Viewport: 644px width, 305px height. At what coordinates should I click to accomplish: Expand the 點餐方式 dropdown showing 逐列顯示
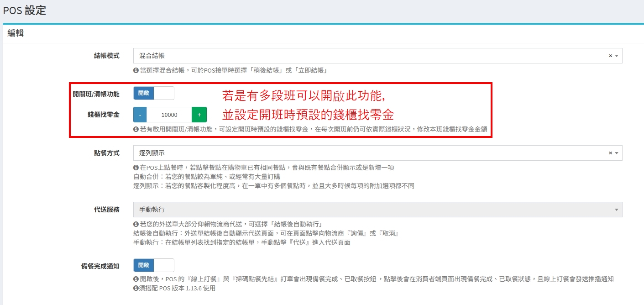[x=377, y=153]
